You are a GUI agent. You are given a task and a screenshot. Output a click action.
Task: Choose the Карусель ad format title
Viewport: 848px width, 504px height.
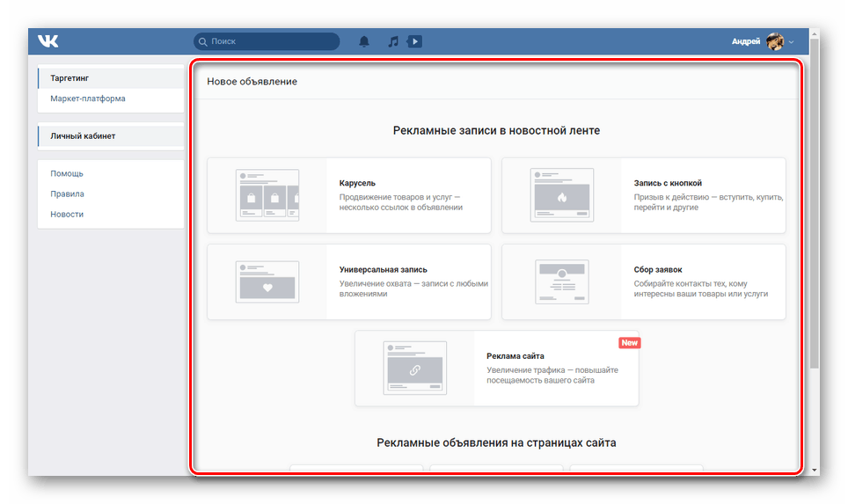(357, 183)
